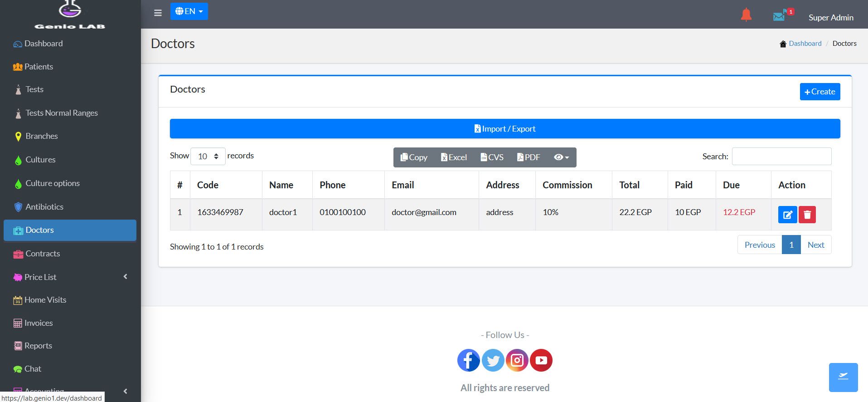
Task: Click the Import / Export bar
Action: (504, 129)
